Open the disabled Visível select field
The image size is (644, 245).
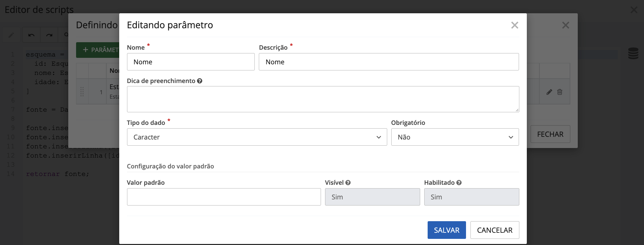[x=372, y=197]
